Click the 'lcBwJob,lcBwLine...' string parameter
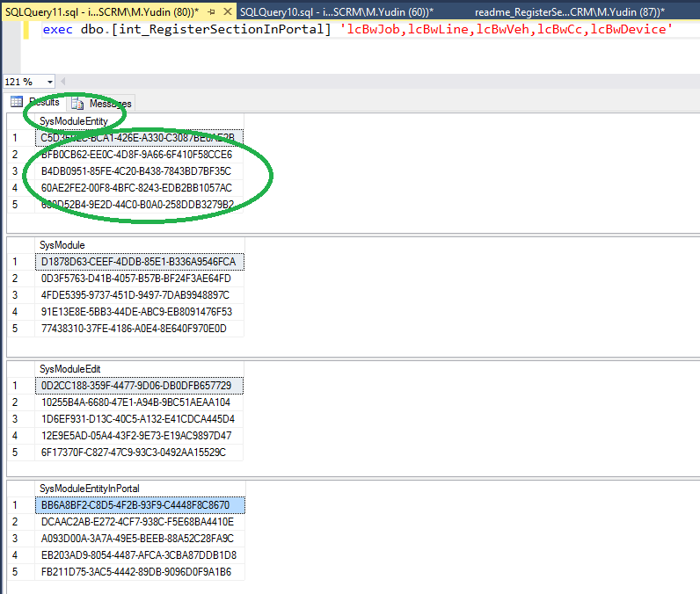This screenshot has width=700, height=594. click(506, 29)
